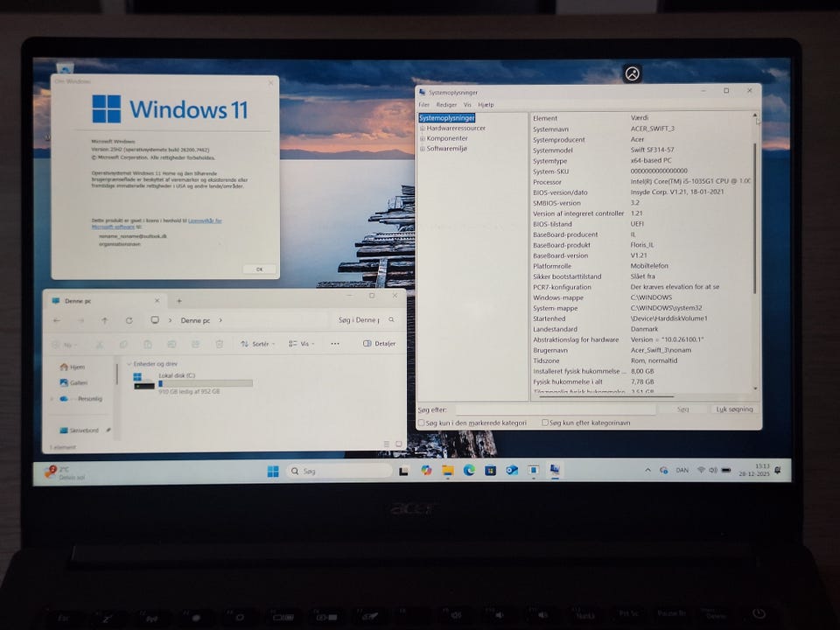The height and width of the screenshot is (630, 840).
Task: Show hidden system tray icons chevron
Action: tap(647, 470)
